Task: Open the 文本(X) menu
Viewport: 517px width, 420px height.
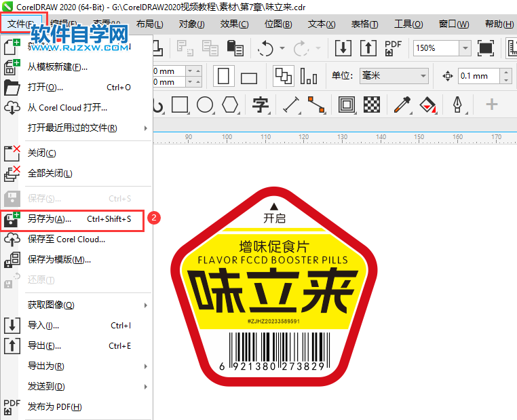Action: [x=322, y=24]
